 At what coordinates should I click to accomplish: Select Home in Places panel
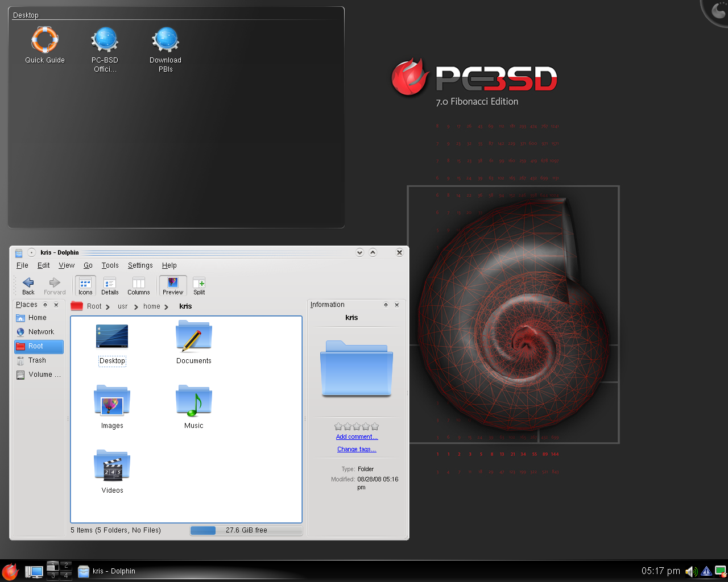(x=39, y=318)
